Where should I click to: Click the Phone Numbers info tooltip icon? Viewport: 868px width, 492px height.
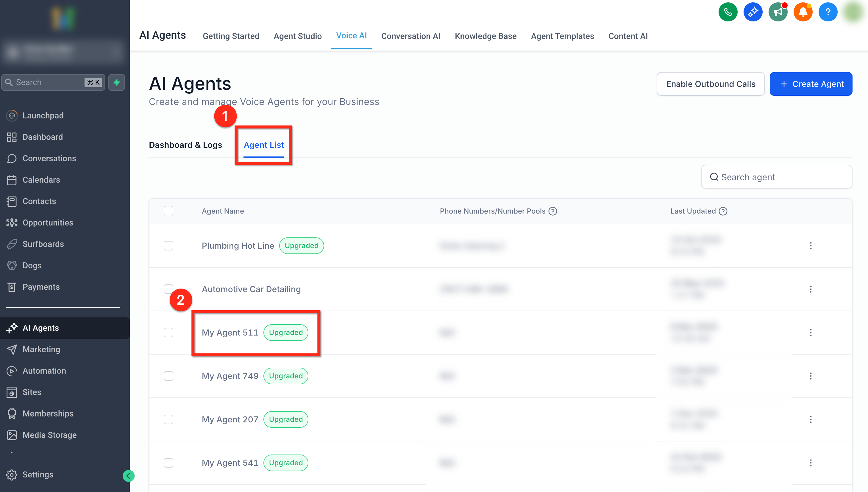[552, 211]
